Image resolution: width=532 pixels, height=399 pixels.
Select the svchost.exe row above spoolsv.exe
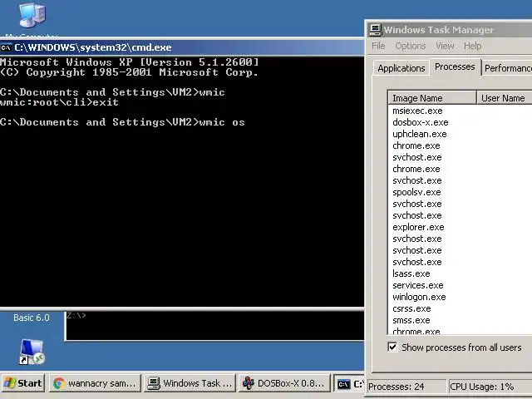(417, 180)
